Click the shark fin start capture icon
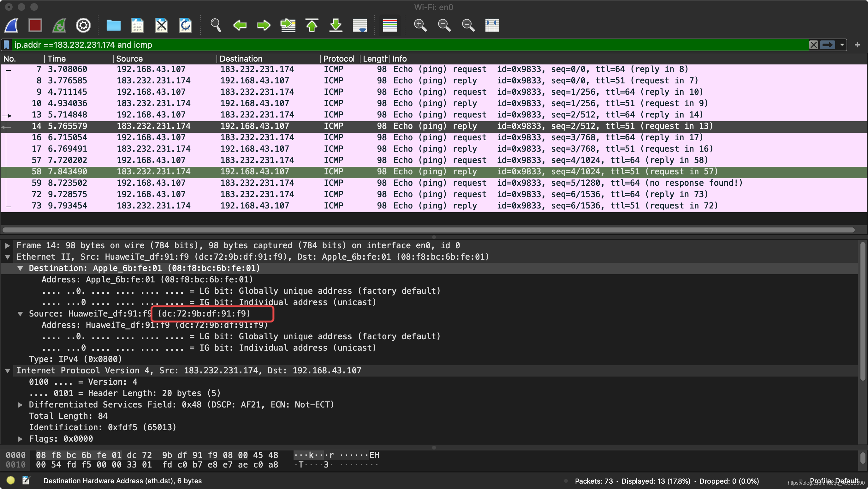Viewport: 868px width, 489px height. coord(12,25)
